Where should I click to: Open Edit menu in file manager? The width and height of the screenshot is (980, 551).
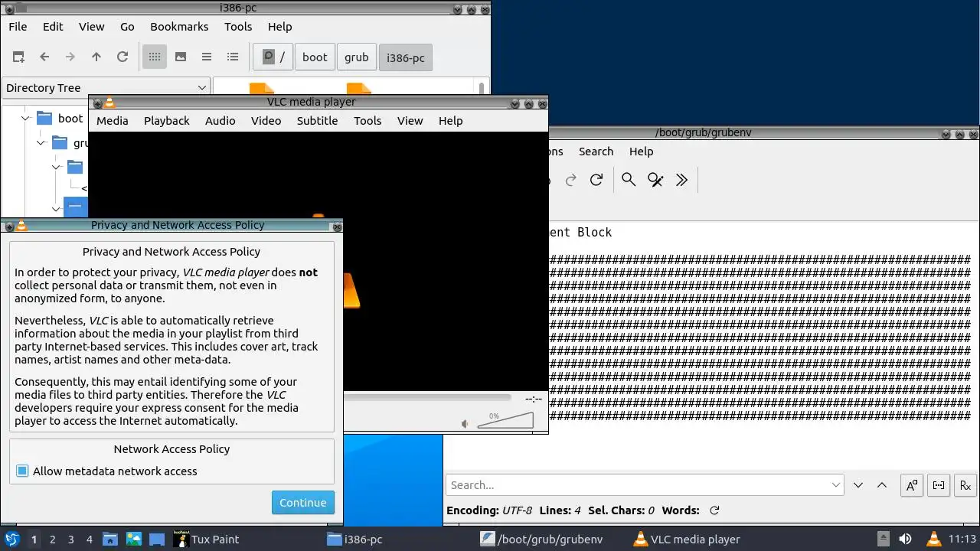pos(53,26)
